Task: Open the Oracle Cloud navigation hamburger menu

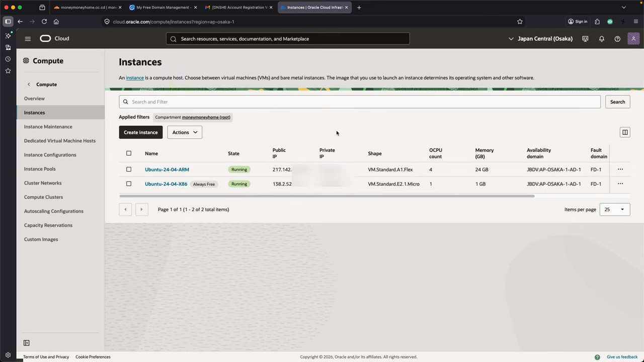Action: coord(28,39)
